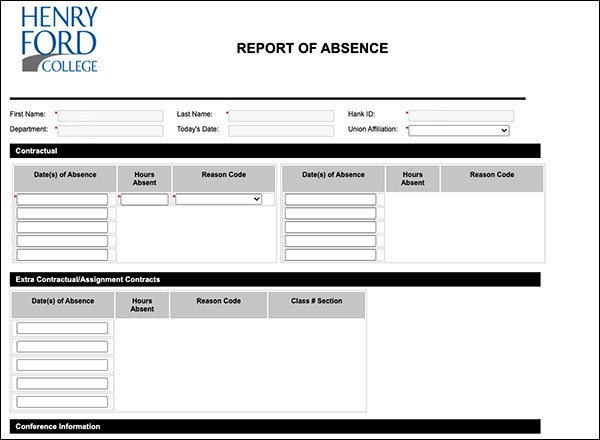
Task: Click the Today's Date label
Action: (197, 129)
